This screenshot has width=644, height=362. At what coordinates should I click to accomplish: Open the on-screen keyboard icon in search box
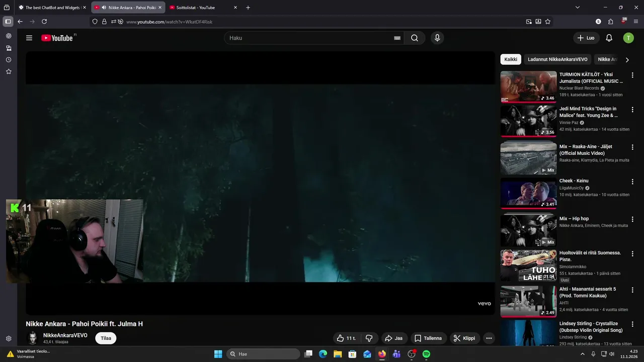point(397,38)
